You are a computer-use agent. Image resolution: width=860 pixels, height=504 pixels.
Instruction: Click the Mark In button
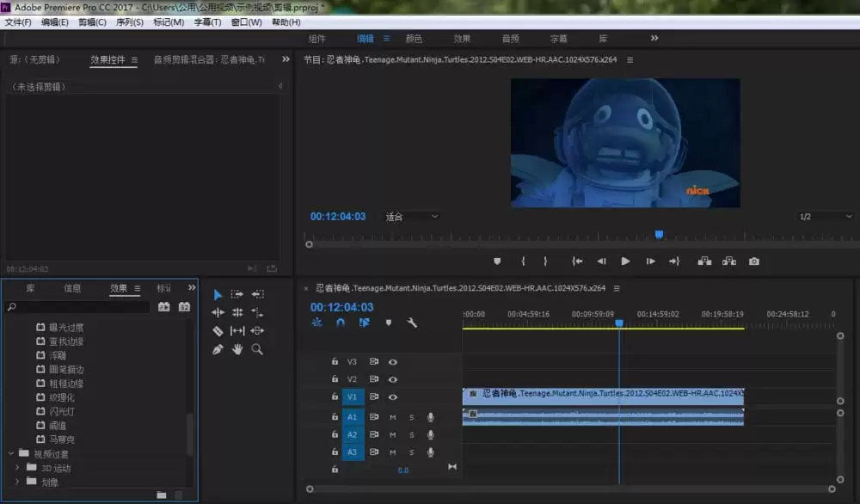pyautogui.click(x=523, y=261)
